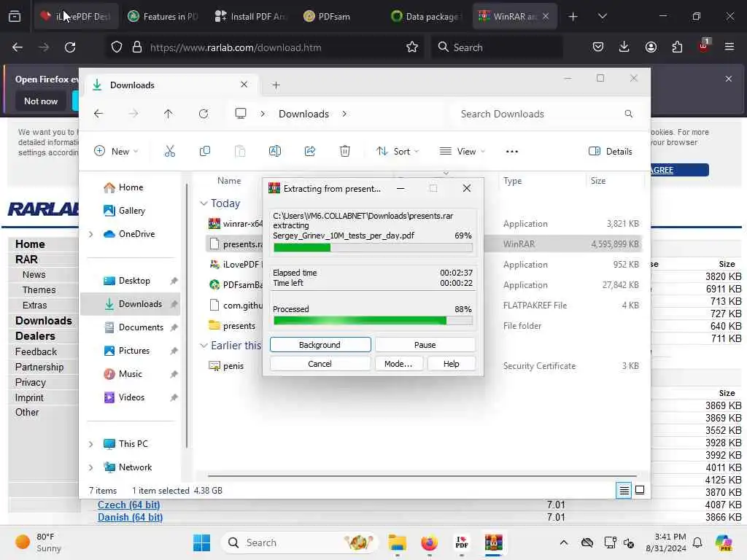This screenshot has height=560, width=747.
Task: Click Background in extraction dialog
Action: click(x=320, y=345)
